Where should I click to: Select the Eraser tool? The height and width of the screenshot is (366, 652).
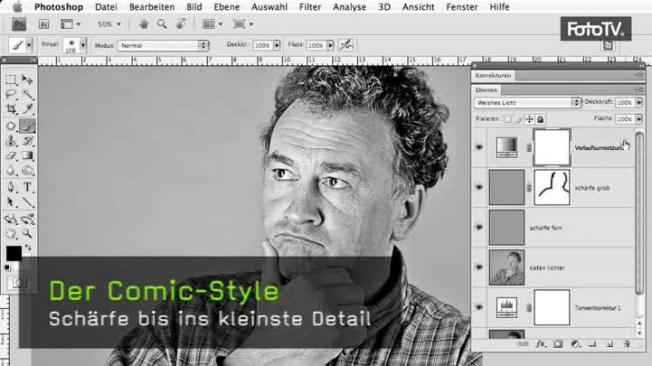pyautogui.click(x=11, y=156)
